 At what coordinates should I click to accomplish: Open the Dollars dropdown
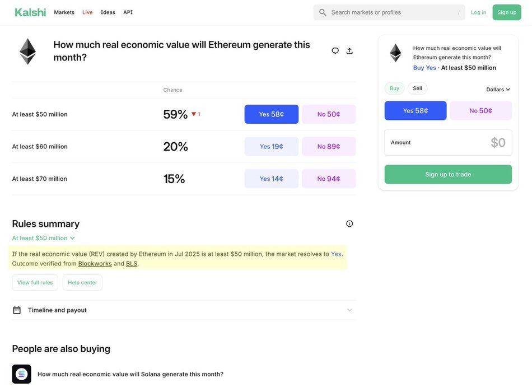point(498,90)
